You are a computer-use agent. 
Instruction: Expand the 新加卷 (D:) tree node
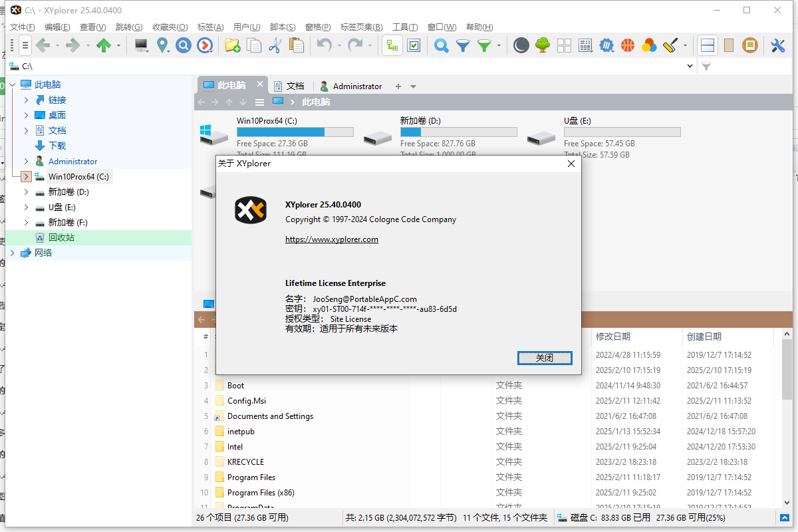pos(26,192)
